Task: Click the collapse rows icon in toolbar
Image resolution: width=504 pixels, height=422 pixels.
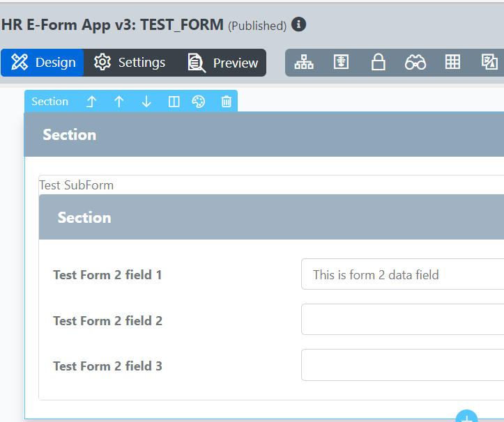Action: point(341,62)
